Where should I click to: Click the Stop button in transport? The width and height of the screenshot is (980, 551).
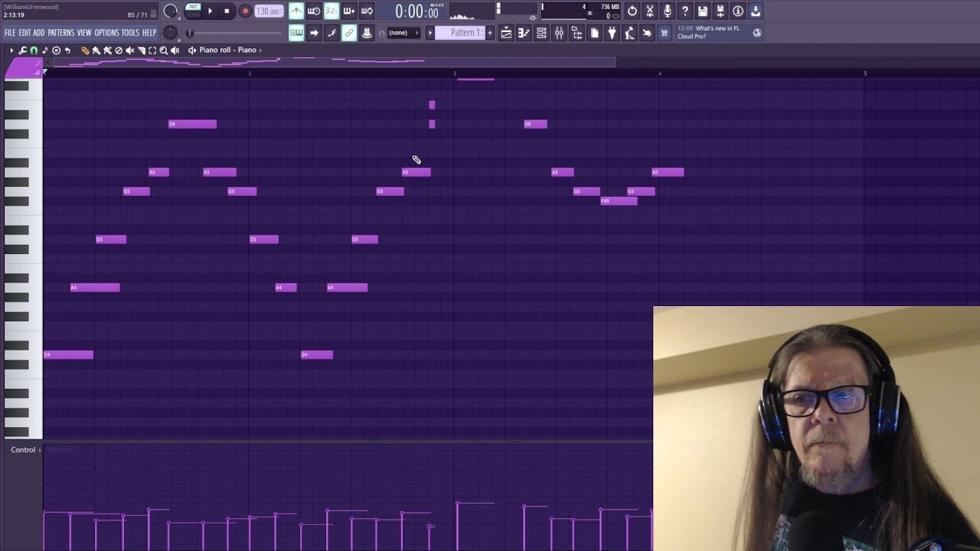pyautogui.click(x=227, y=11)
